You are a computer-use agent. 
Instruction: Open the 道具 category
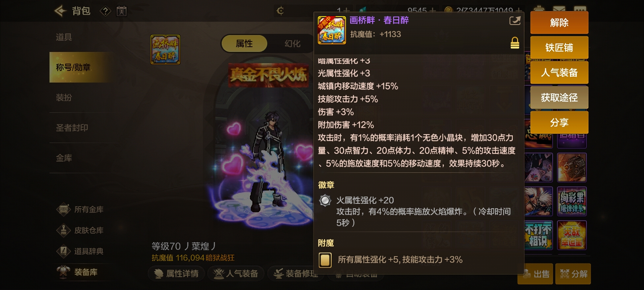click(64, 37)
